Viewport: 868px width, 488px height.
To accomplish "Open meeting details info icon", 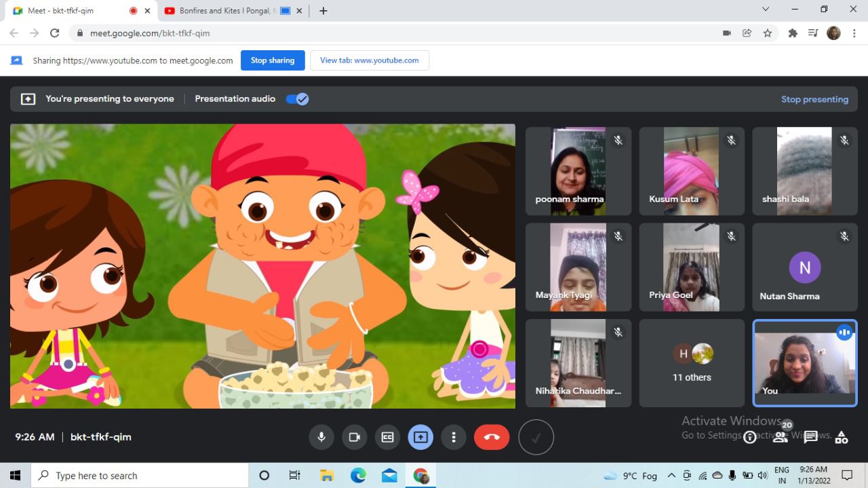I will (x=749, y=438).
